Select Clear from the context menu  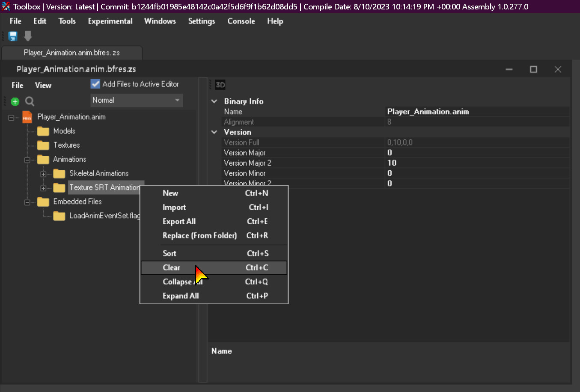click(x=171, y=267)
